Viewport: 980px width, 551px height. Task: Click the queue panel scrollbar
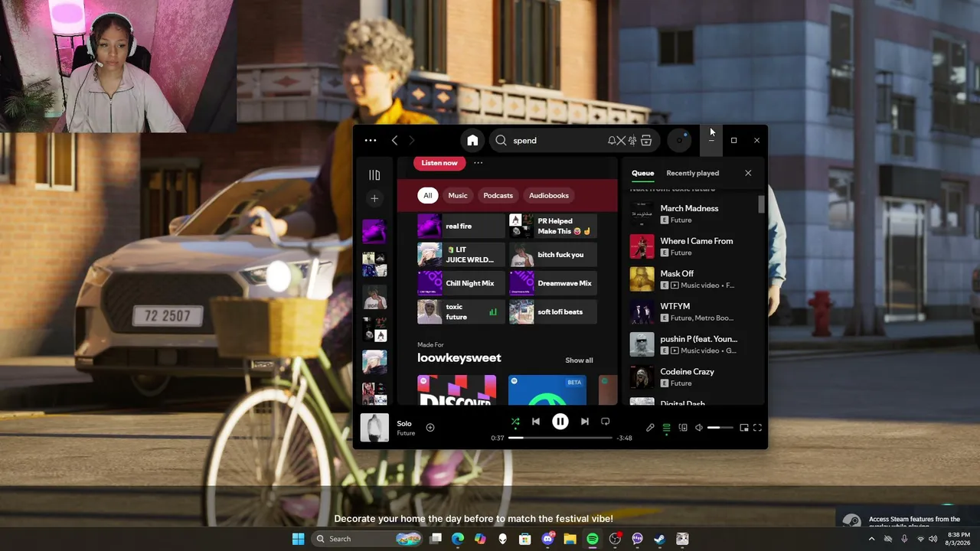[x=762, y=204]
